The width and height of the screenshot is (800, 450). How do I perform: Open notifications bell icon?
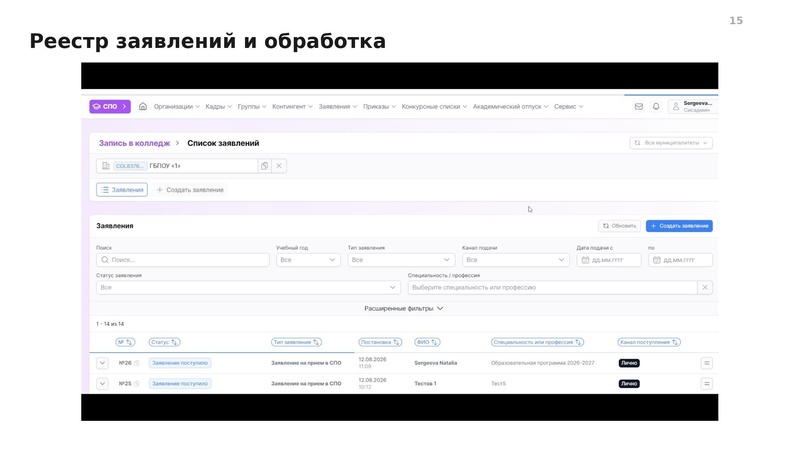(x=656, y=107)
